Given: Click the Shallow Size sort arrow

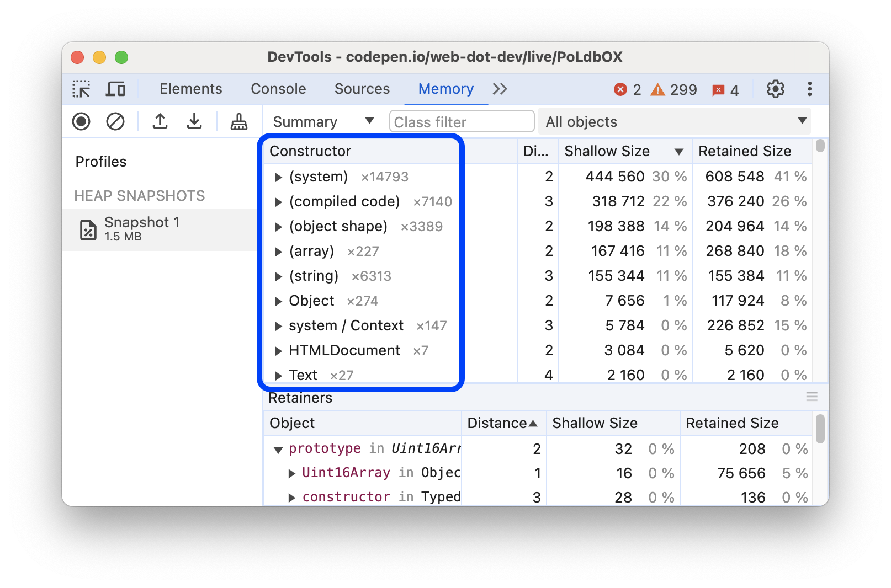Looking at the screenshot, I should pyautogui.click(x=679, y=151).
